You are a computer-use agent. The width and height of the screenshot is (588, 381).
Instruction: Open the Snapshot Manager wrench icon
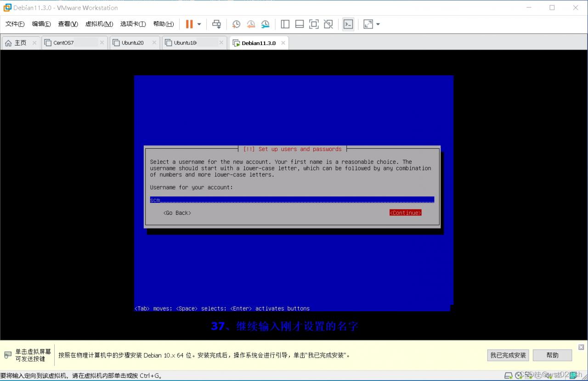click(266, 24)
